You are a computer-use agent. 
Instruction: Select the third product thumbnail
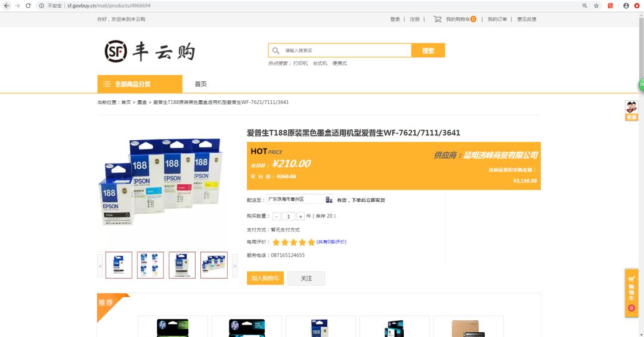coord(182,265)
